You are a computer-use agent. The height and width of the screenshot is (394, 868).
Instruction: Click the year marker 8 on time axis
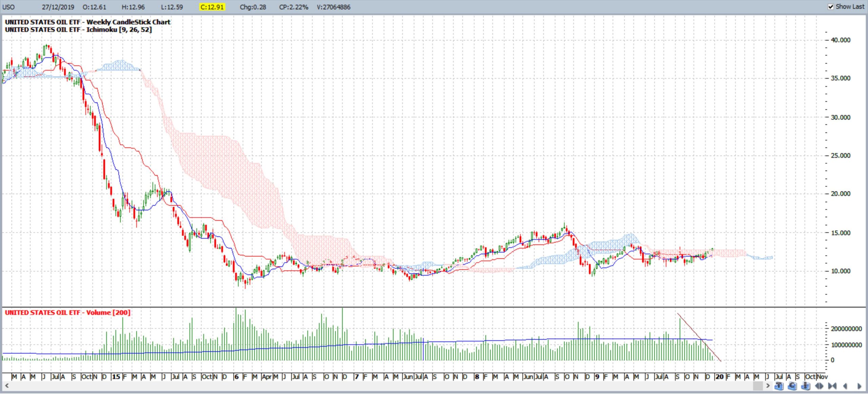tap(477, 377)
